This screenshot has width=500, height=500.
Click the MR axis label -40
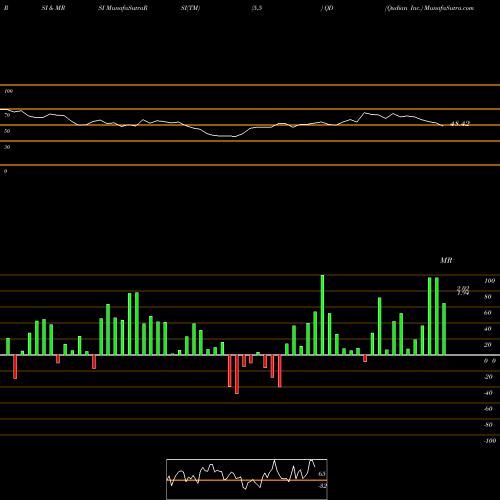click(488, 393)
